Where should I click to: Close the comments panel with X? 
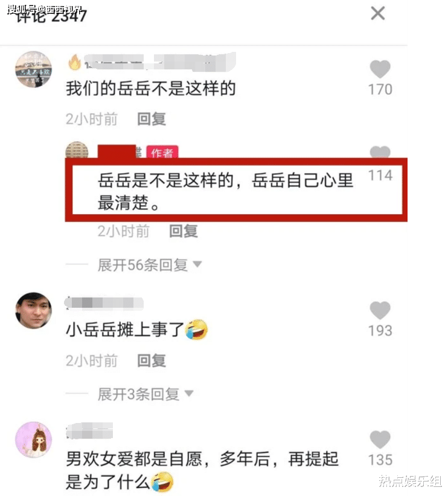click(378, 13)
